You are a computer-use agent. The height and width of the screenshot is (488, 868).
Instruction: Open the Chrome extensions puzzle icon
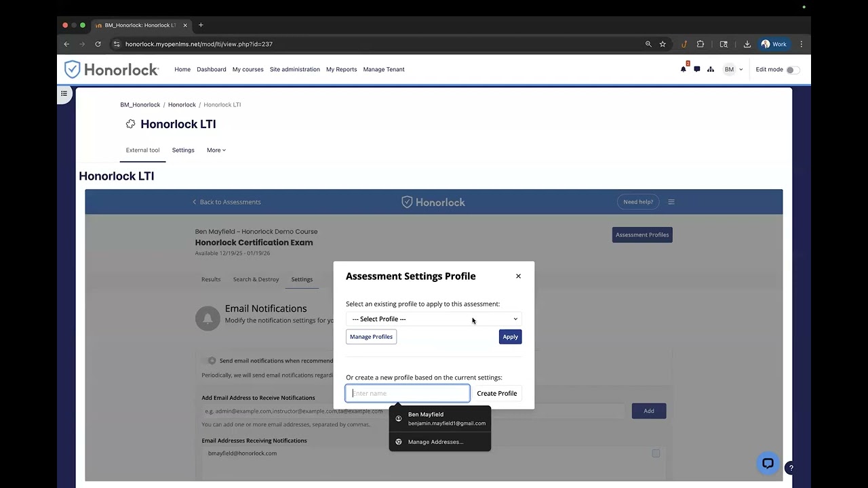click(701, 44)
